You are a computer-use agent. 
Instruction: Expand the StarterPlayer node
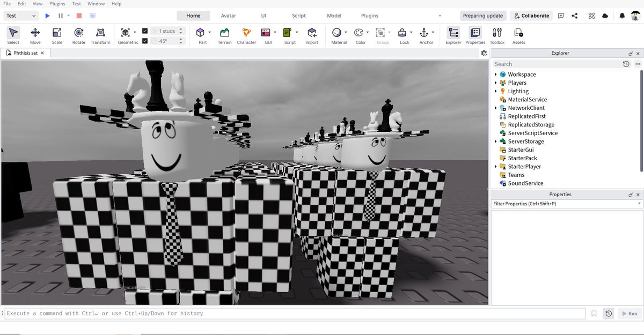coord(496,167)
